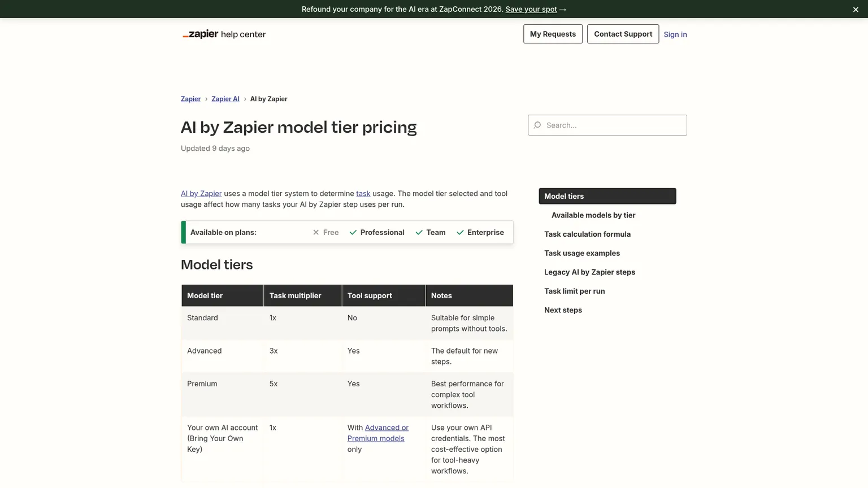Open the 'Save your spot' banner link
Image resolution: width=868 pixels, height=488 pixels.
coord(531,9)
